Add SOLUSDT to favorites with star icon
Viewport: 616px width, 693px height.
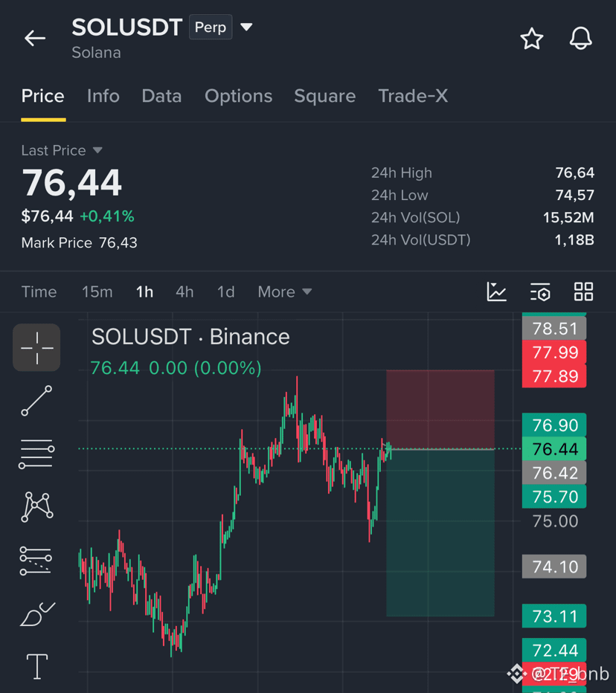pos(531,39)
